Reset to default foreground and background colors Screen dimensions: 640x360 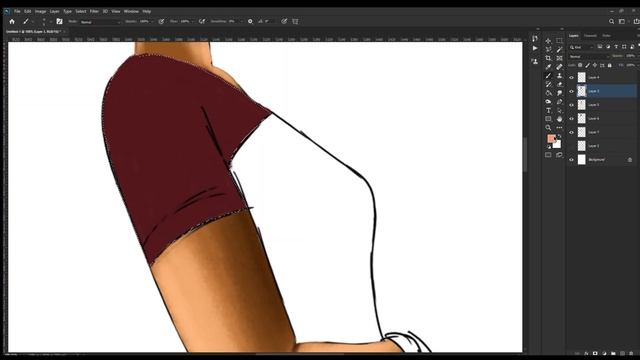click(x=549, y=147)
